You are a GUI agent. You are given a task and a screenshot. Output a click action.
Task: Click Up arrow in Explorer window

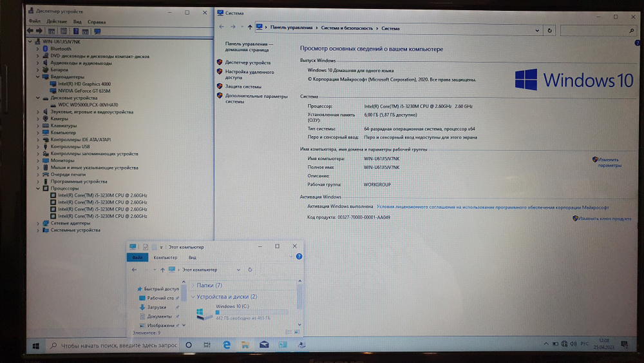pyautogui.click(x=162, y=270)
